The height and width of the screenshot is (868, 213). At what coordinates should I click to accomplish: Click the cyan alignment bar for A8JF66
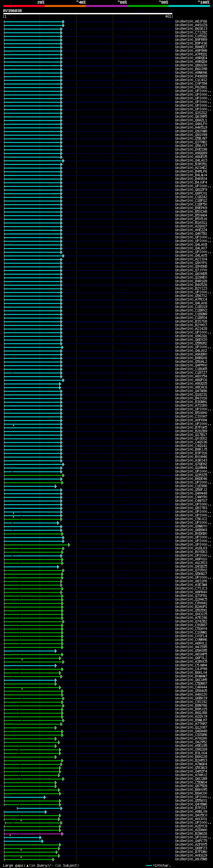coord(34,22)
